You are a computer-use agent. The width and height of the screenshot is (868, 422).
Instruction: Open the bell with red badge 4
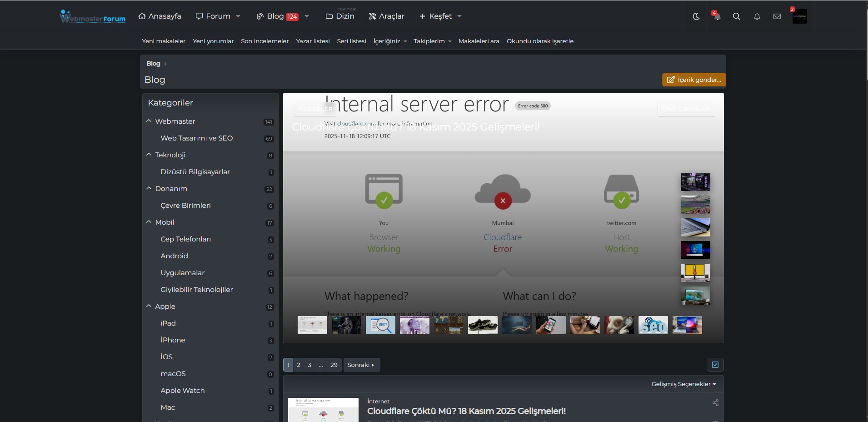coord(716,16)
